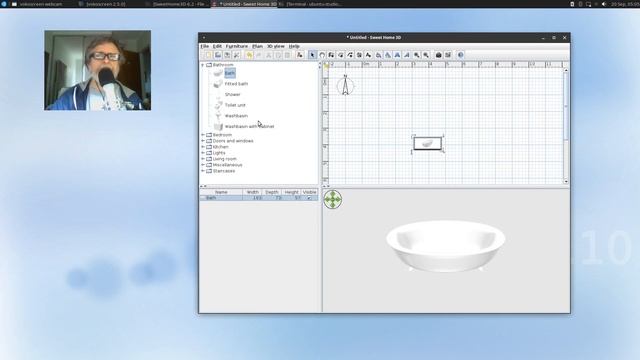Image resolution: width=640 pixels, height=360 pixels.
Task: Uncheck Visible box for Bath row
Action: [x=309, y=198]
